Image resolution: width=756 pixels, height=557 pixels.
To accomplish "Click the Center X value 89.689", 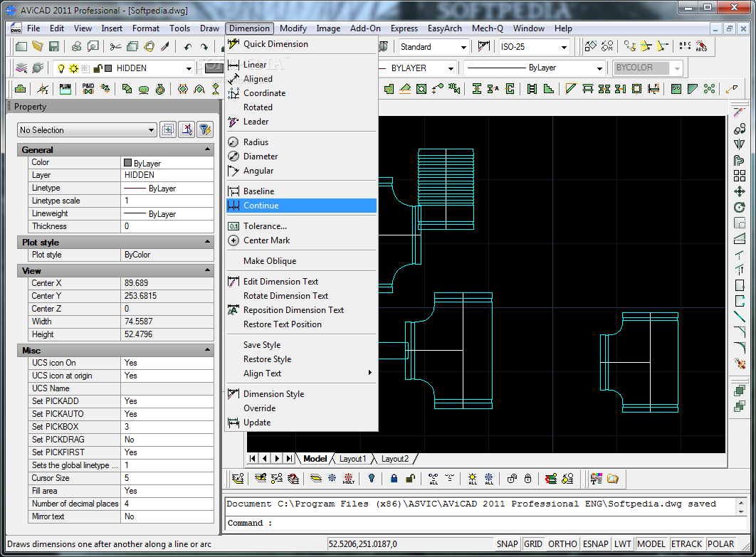I will coord(167,283).
